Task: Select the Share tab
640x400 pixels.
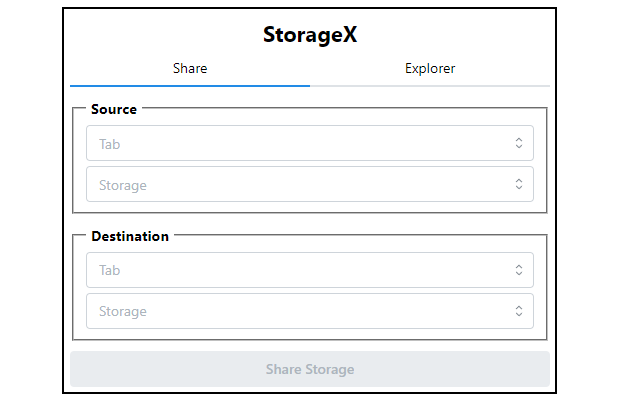Action: (190, 68)
